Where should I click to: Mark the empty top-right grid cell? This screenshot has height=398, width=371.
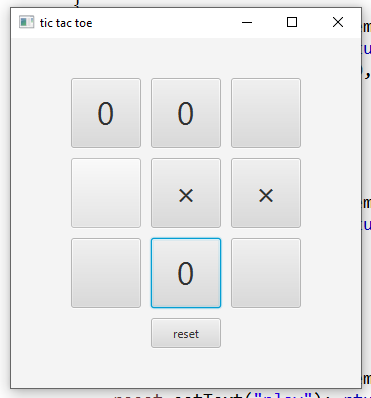266,113
